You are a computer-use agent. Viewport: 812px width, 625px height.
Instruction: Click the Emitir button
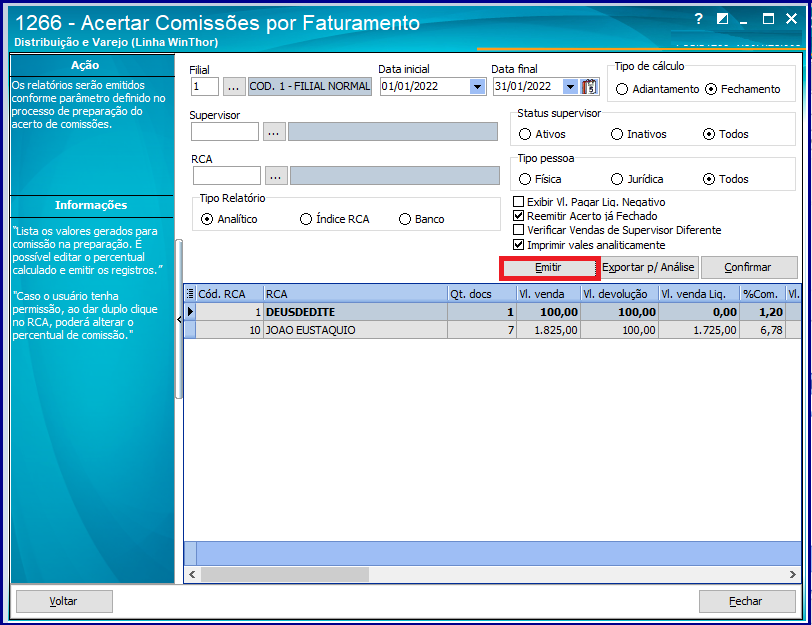[x=549, y=268]
